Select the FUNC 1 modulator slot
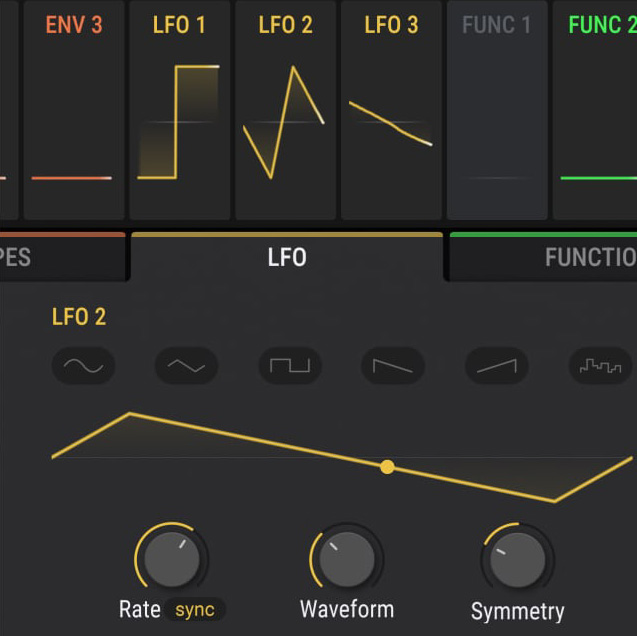The width and height of the screenshot is (637, 636). 497,110
